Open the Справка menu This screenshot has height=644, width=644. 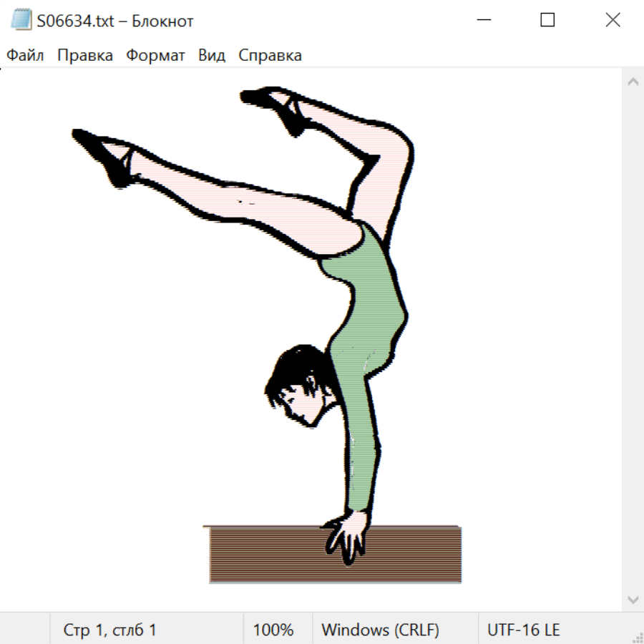pos(270,55)
